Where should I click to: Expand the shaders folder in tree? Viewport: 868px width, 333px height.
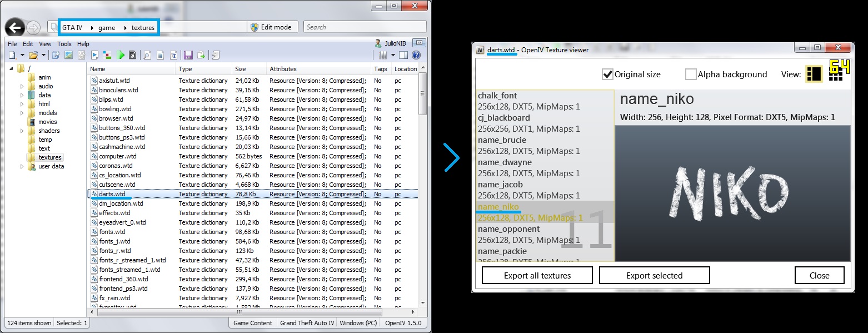tap(22, 131)
